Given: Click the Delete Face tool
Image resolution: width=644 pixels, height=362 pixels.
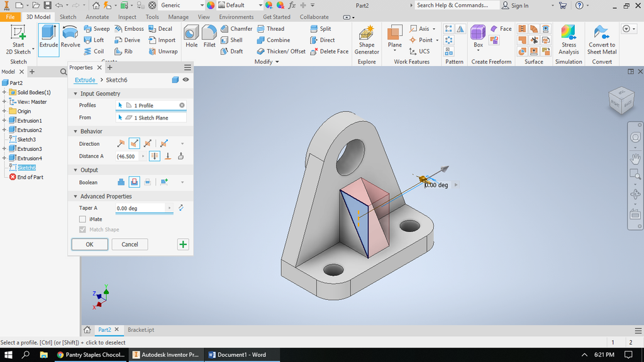Looking at the screenshot, I should pos(329,52).
